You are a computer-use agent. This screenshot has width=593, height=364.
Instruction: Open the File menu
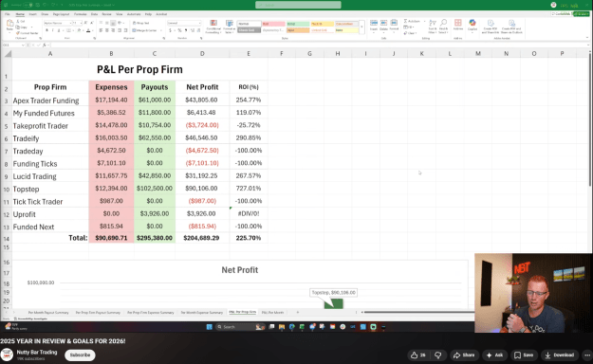pyautogui.click(x=8, y=14)
